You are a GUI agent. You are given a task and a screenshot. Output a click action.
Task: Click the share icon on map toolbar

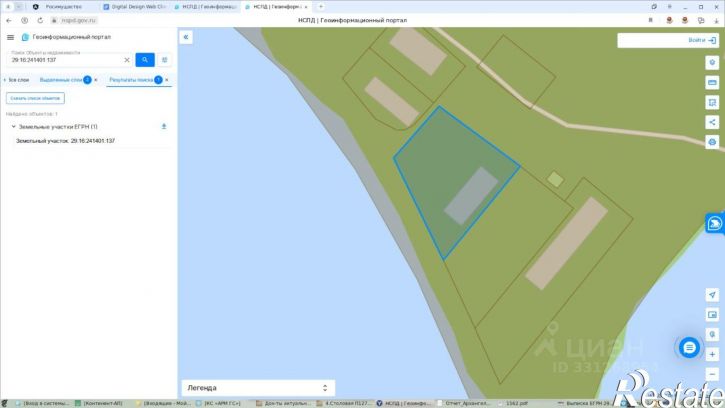tap(712, 122)
